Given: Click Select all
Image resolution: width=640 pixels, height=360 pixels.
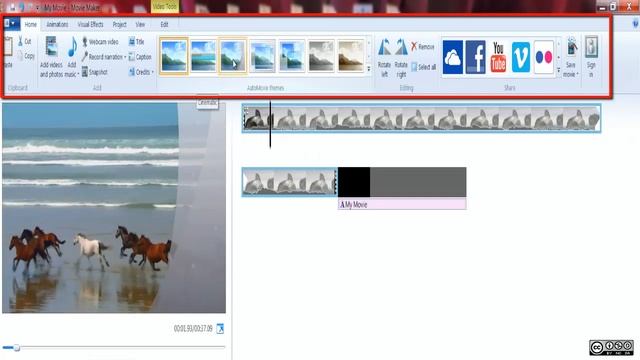Looking at the screenshot, I should coord(423,67).
